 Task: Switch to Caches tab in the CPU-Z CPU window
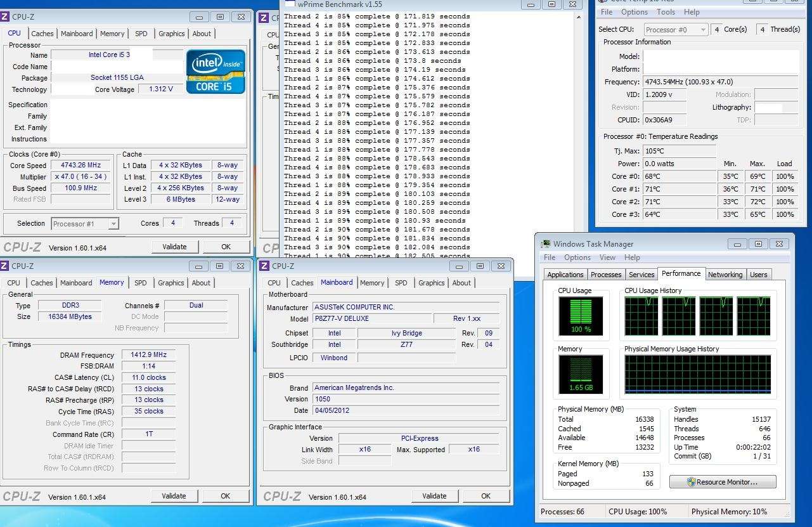click(x=42, y=34)
